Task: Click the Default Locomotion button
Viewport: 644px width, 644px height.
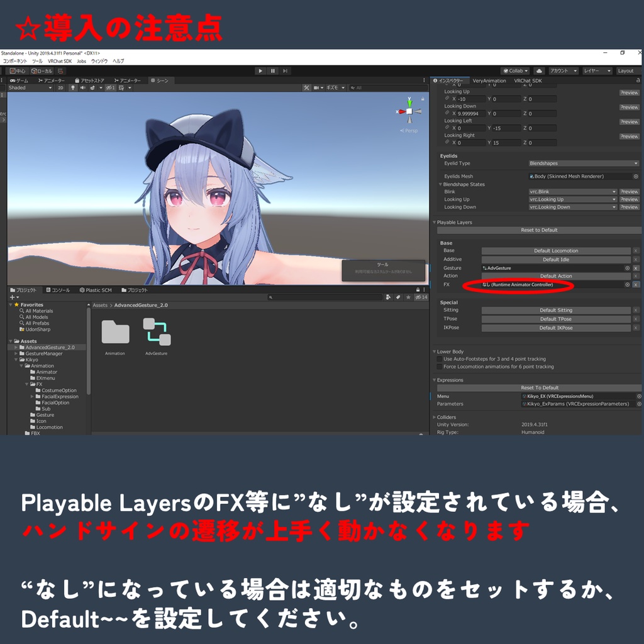Action: (556, 251)
